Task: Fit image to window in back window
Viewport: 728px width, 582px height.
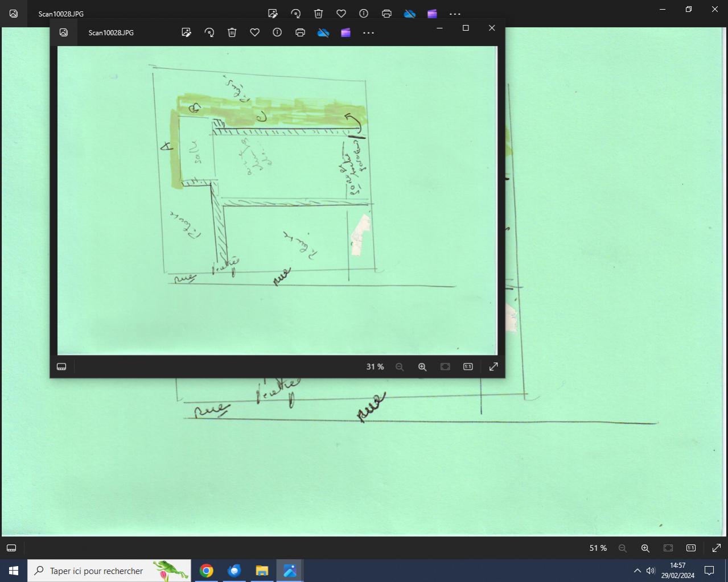Action: coord(668,548)
